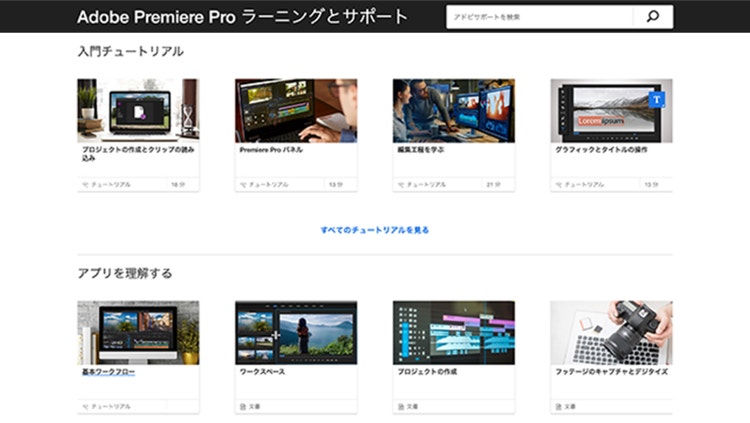Image resolution: width=750 pixels, height=423 pixels.
Task: Select the 編集工程を学ぶ title text
Action: pyautogui.click(x=421, y=150)
